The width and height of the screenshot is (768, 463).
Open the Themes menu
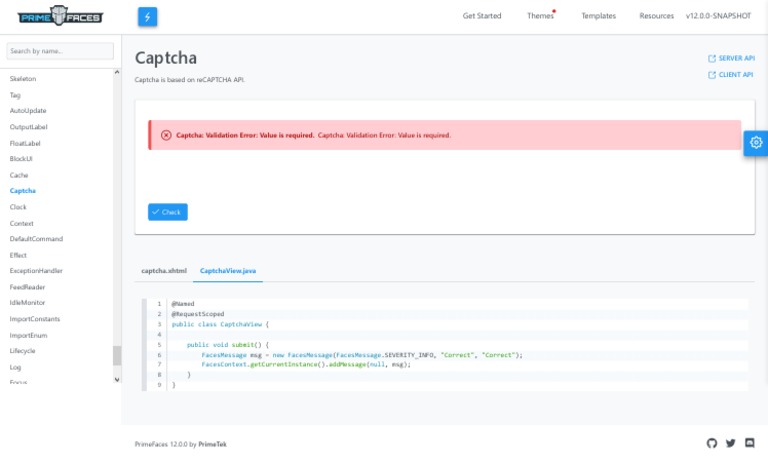point(540,16)
